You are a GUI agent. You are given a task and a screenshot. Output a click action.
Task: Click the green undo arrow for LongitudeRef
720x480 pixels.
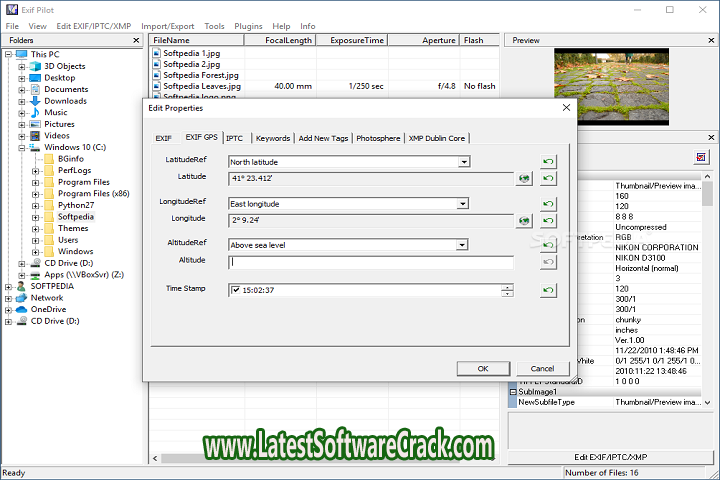pos(548,203)
